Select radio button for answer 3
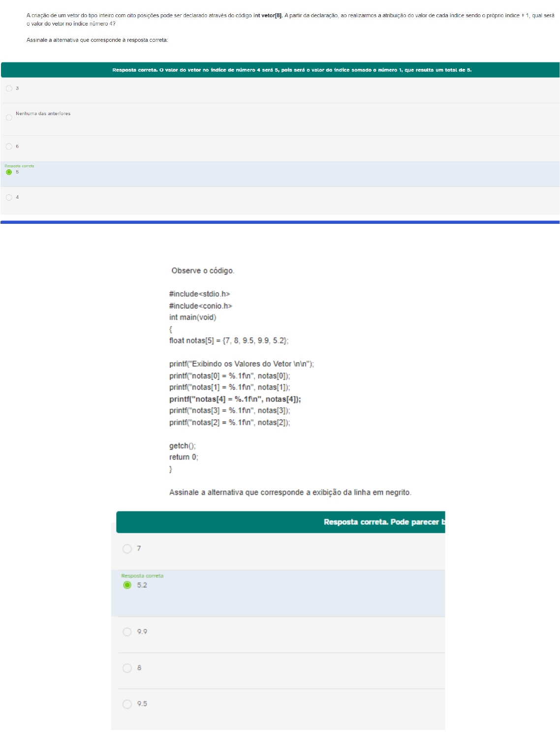 (x=9, y=89)
